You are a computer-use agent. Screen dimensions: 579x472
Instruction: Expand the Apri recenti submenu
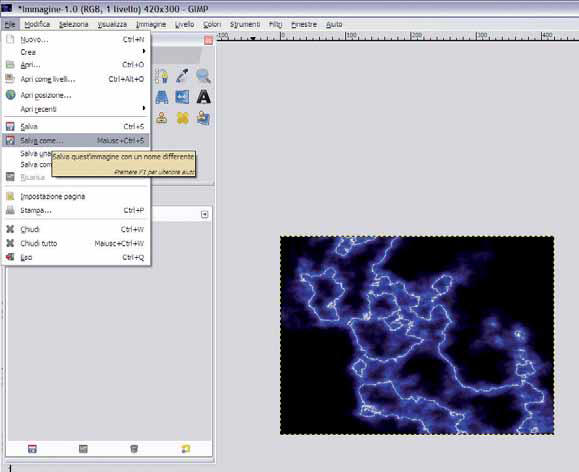pyautogui.click(x=76, y=109)
